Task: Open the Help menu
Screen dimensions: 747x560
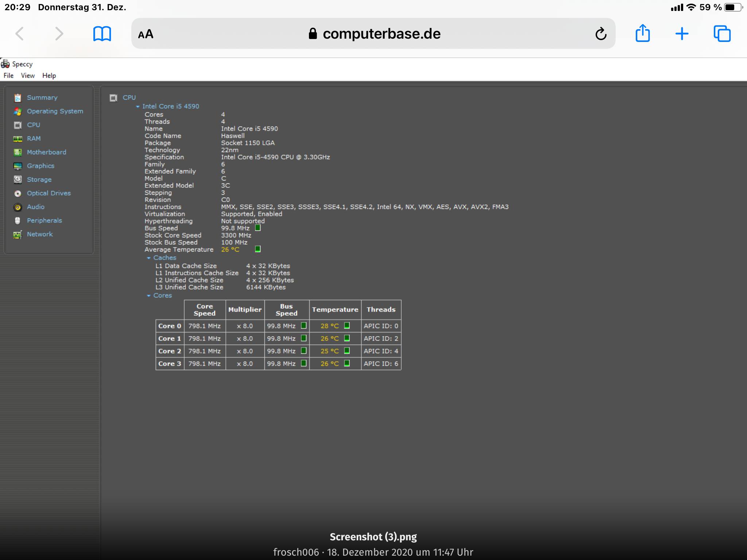Action: 49,75
